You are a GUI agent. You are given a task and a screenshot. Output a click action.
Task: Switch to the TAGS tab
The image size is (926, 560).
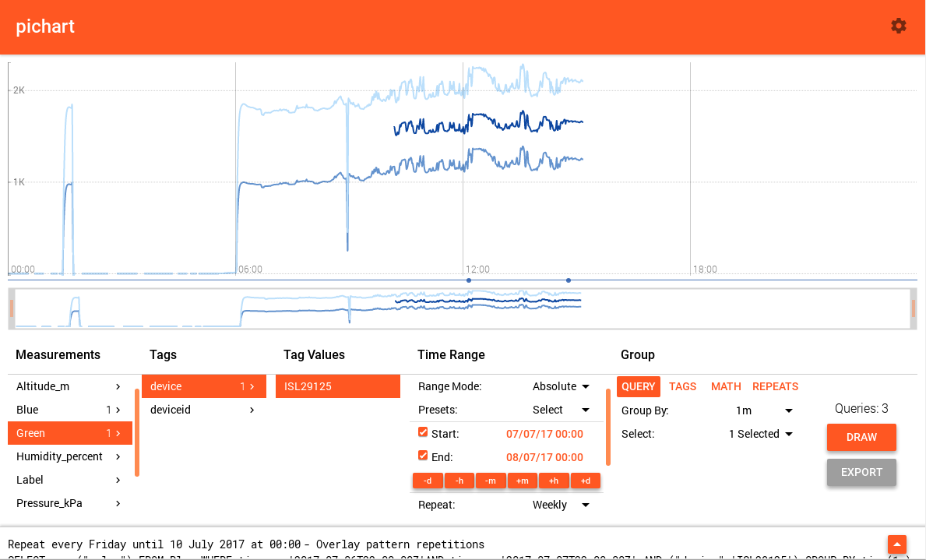(682, 386)
